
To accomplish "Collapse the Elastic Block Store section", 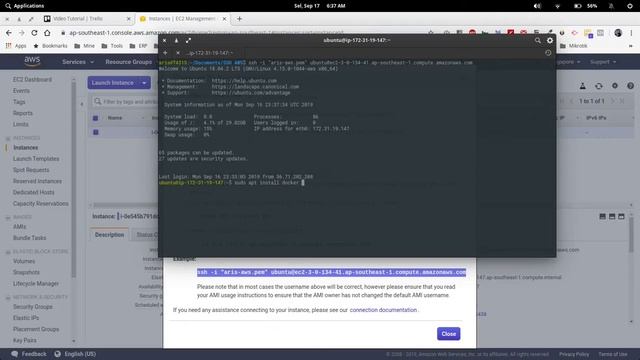I will point(8,252).
